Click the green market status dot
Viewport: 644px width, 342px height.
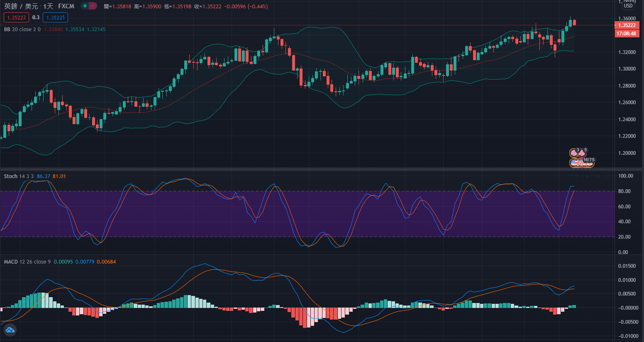[85, 6]
